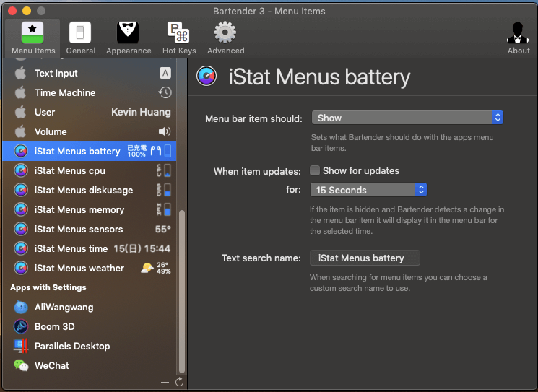Click the Apple icon next to Time Machine
The image size is (538, 392).
(x=21, y=92)
